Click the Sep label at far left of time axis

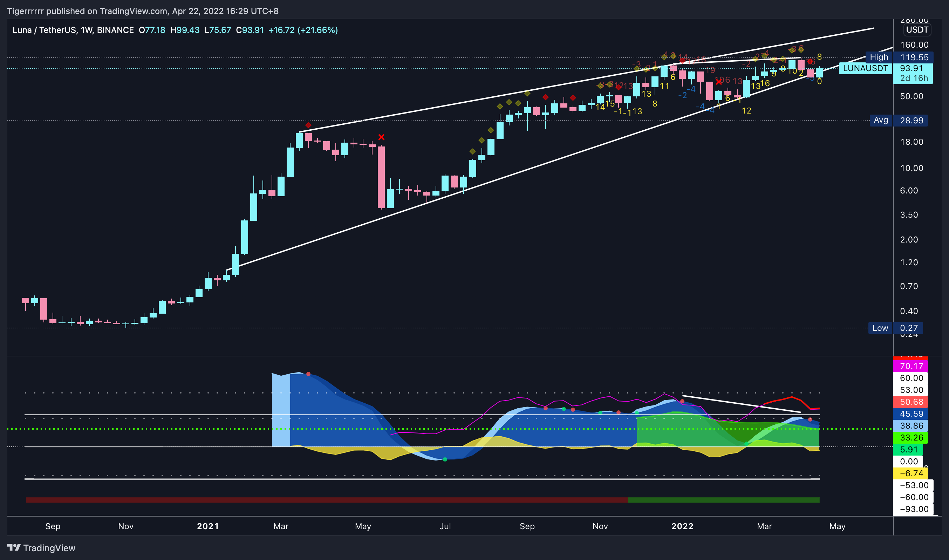[x=53, y=526]
